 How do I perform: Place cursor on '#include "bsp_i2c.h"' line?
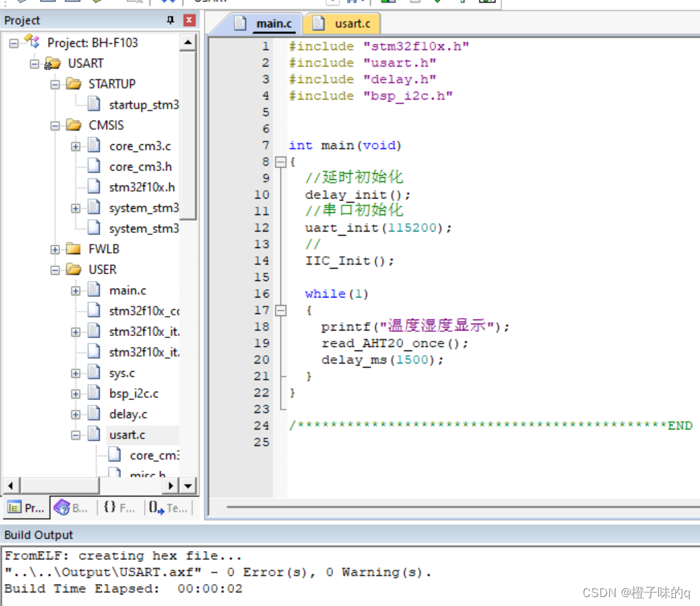pyautogui.click(x=370, y=96)
